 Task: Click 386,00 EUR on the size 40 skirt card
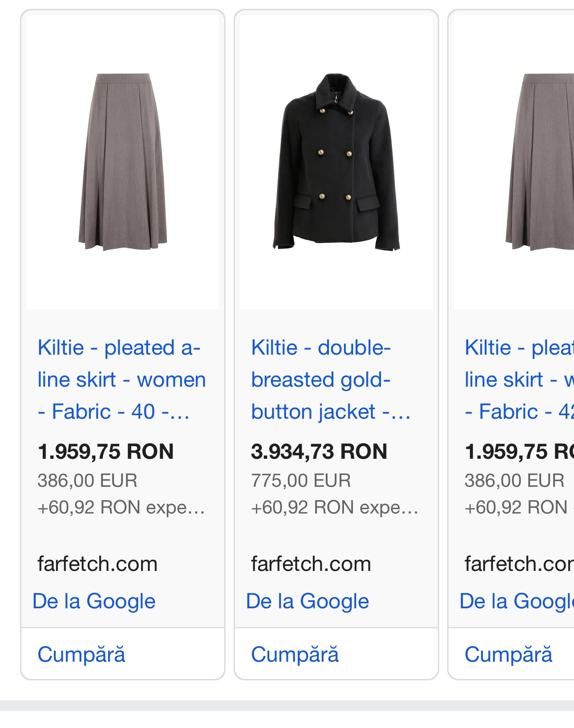[x=87, y=481]
